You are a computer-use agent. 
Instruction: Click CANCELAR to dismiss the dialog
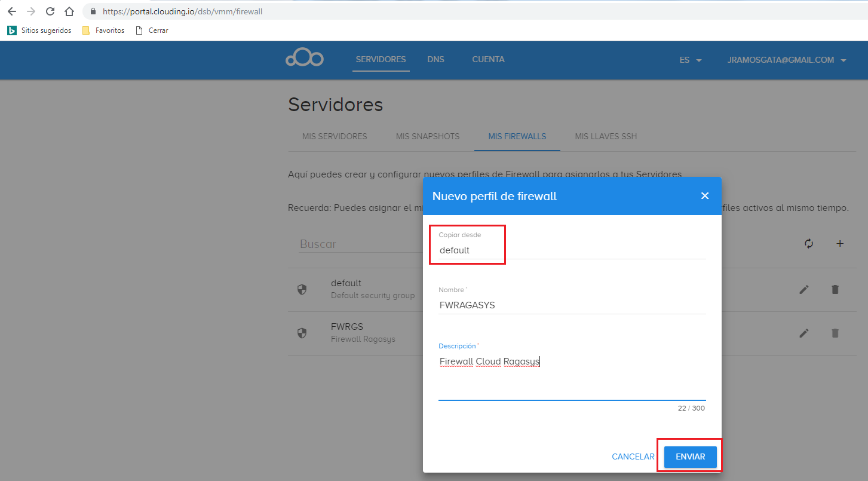(633, 457)
